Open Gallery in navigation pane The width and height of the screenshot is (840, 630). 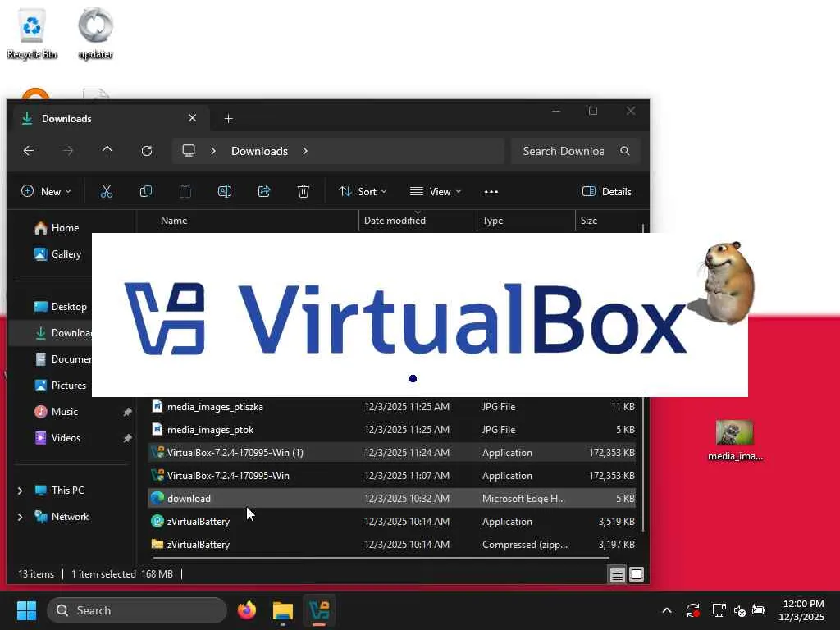click(58, 254)
